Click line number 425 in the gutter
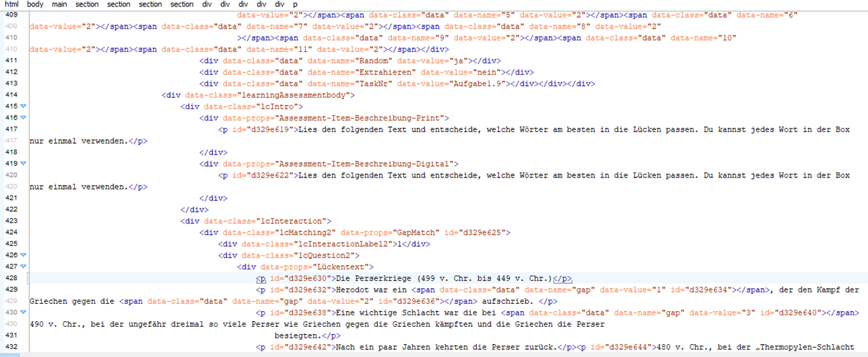 click(x=11, y=244)
